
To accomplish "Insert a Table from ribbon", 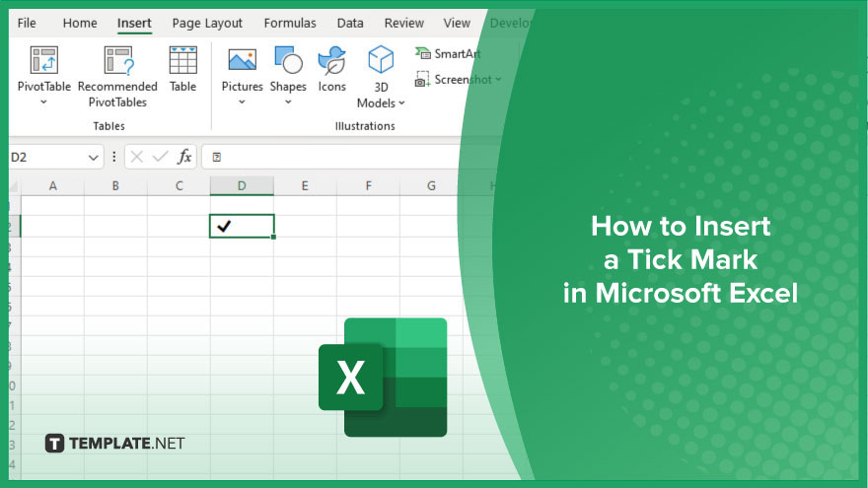I will click(x=182, y=70).
